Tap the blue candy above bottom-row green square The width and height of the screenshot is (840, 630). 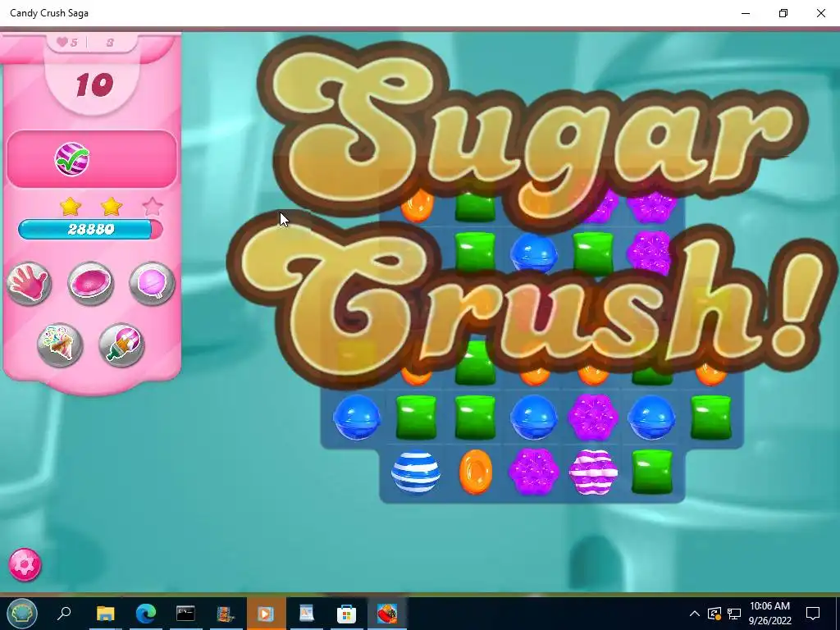tap(652, 418)
